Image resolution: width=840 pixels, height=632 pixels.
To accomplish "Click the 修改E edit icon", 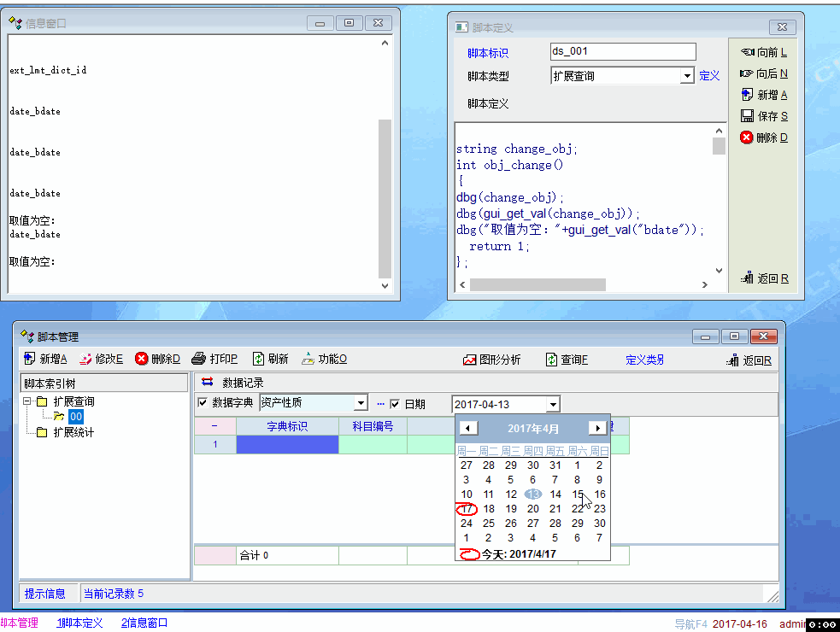I will point(85,360).
